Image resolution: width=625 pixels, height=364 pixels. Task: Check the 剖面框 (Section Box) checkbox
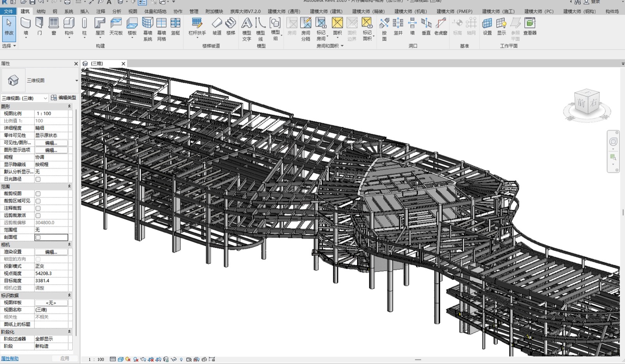pyautogui.click(x=38, y=237)
